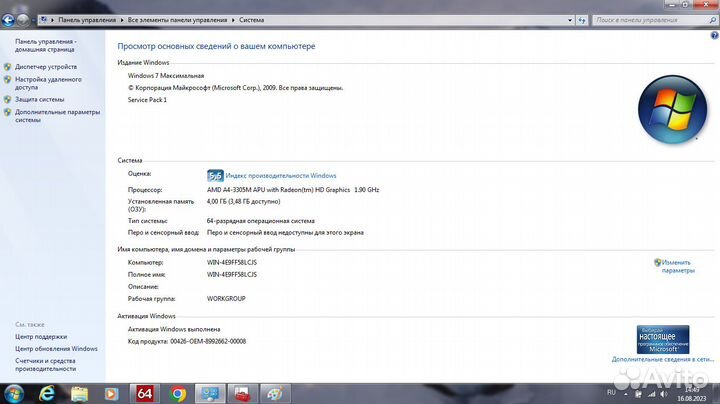Viewport: 720px width, 404px height.
Task: Click the Windows logo image
Action: click(672, 109)
